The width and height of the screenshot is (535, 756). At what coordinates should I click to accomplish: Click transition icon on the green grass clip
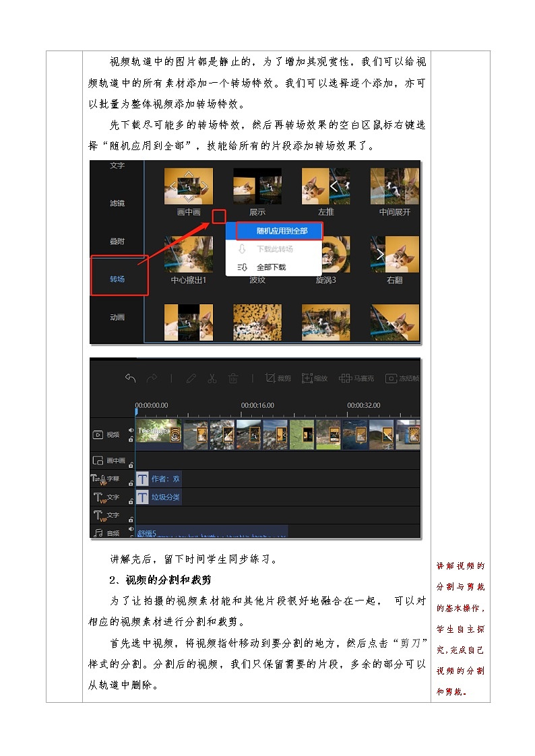pyautogui.click(x=307, y=436)
